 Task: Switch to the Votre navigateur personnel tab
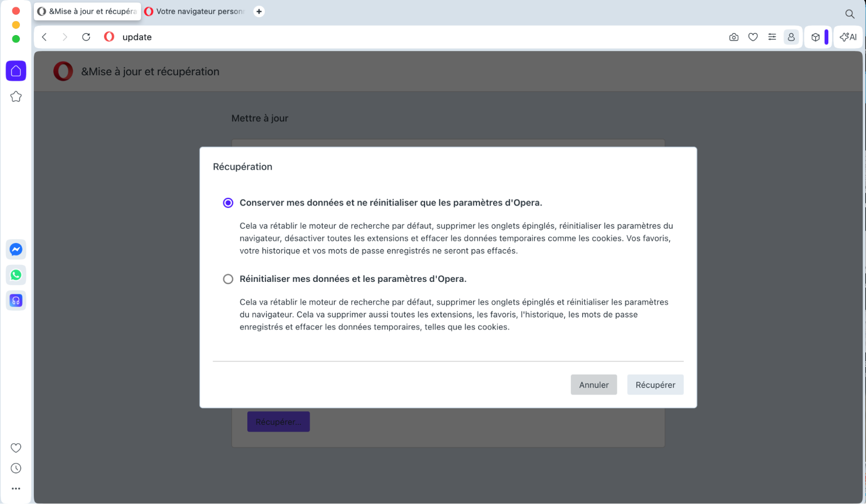click(195, 12)
